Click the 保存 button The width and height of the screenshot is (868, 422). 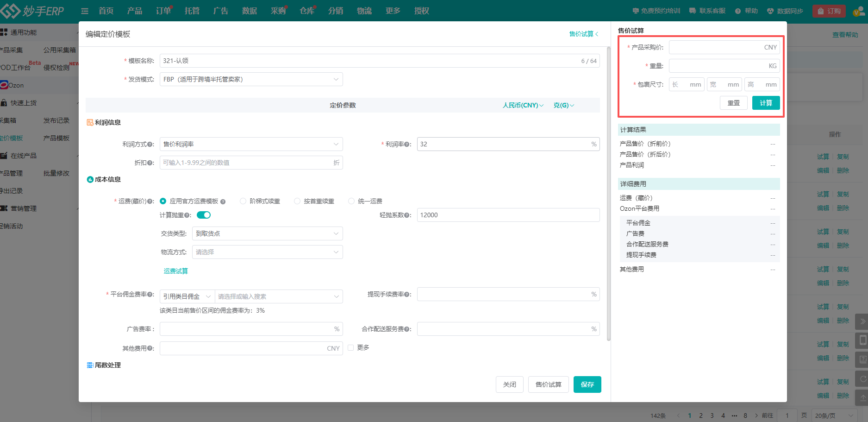coord(587,384)
